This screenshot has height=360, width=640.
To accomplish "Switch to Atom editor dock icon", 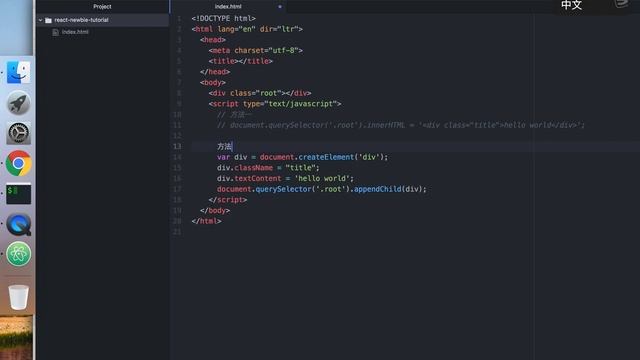I will (18, 254).
